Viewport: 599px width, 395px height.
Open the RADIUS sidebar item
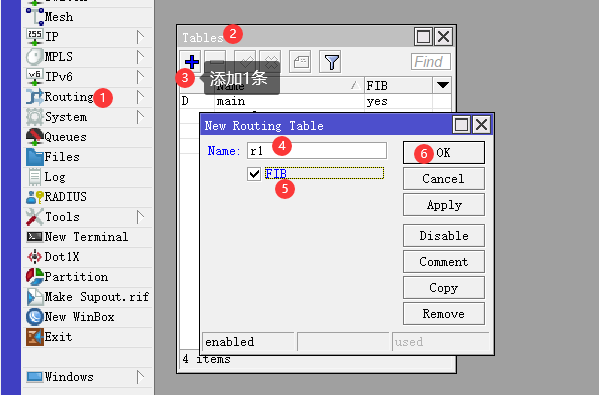(88, 197)
